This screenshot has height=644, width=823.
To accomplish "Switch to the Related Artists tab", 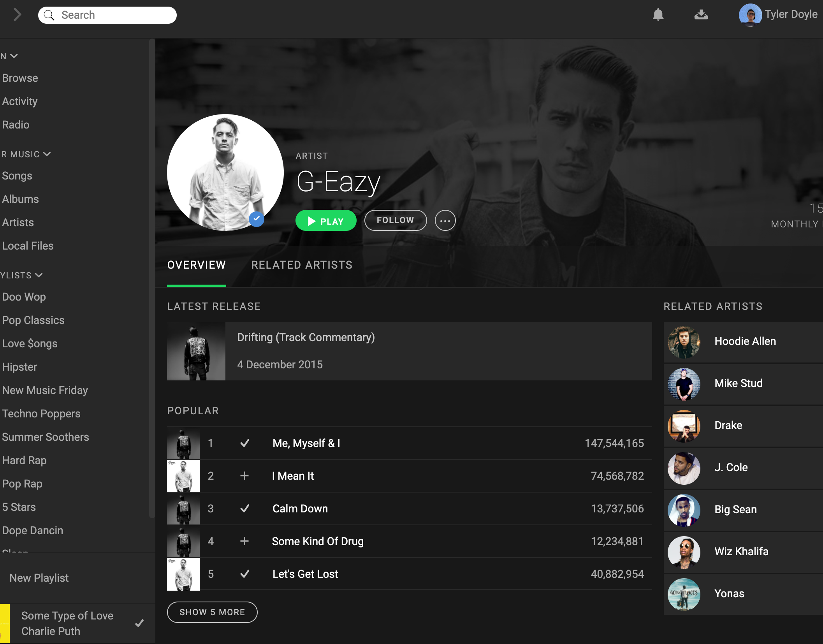I will [x=302, y=265].
